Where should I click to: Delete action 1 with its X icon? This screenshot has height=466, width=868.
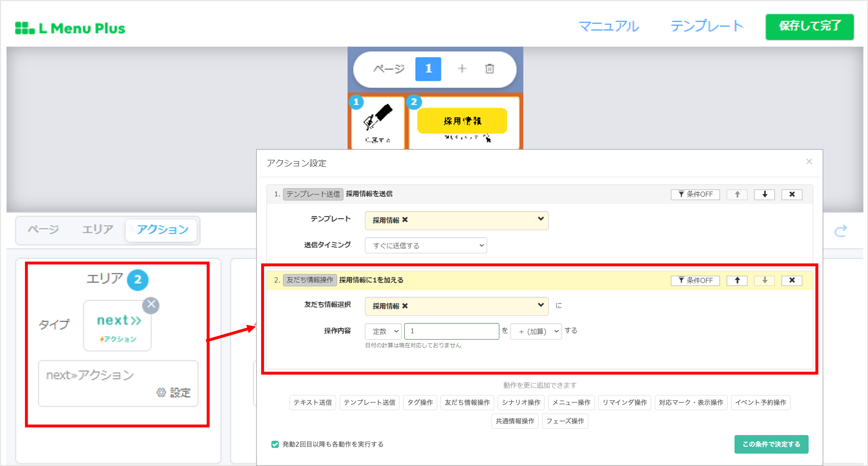point(792,194)
